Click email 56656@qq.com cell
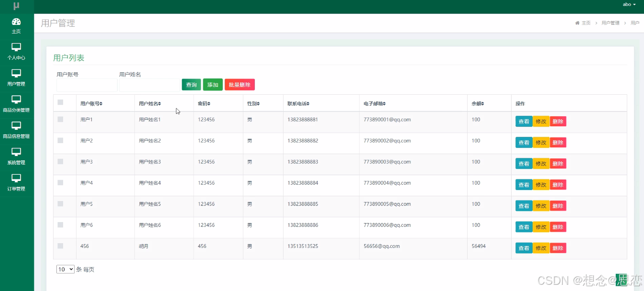 [x=382, y=246]
